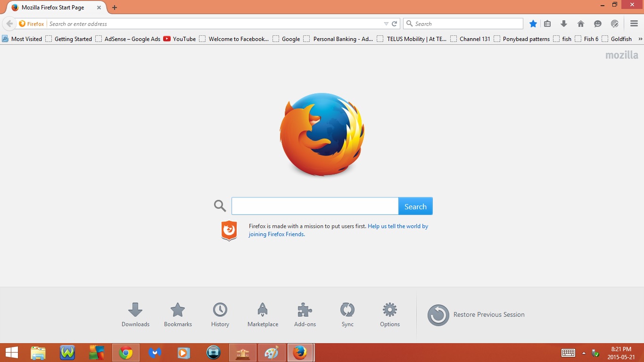Open the lowercase fish bookmark
Image resolution: width=644 pixels, height=362 pixels.
pyautogui.click(x=562, y=39)
